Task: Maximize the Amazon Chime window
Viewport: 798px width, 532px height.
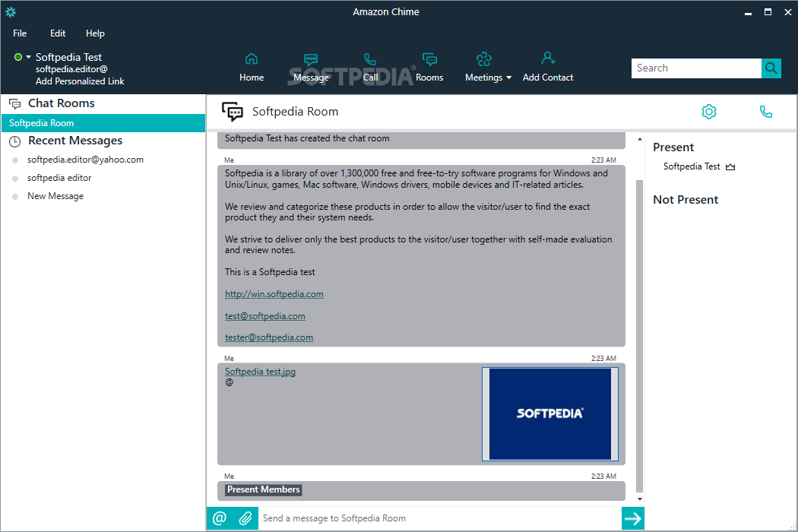Action: pos(768,12)
